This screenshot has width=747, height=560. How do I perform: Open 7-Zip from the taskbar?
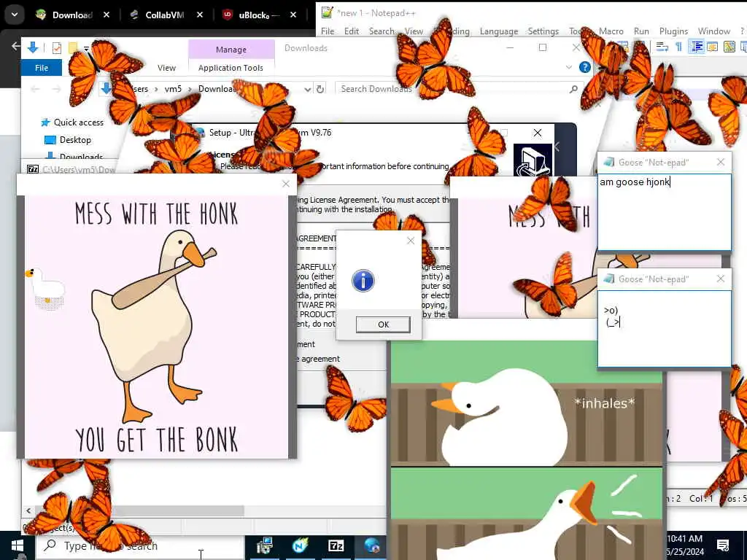336,545
